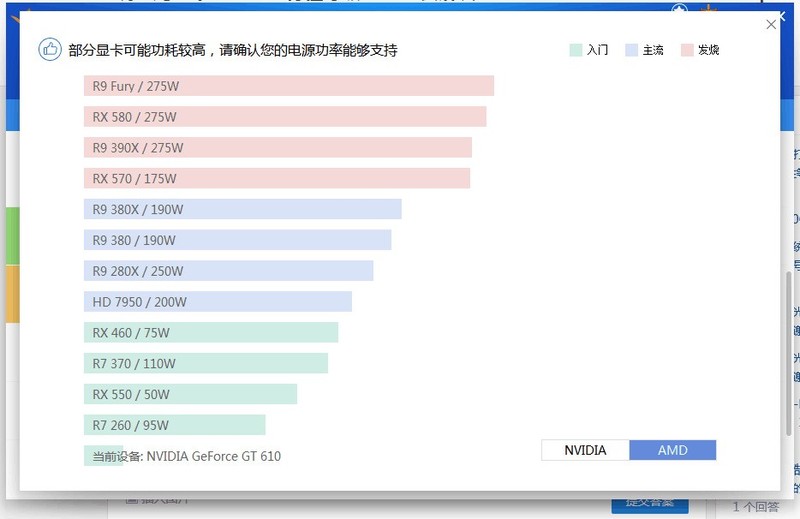Screen dimensions: 800x519
Task: Select the R9 380X / 190W bar
Action: [242, 209]
